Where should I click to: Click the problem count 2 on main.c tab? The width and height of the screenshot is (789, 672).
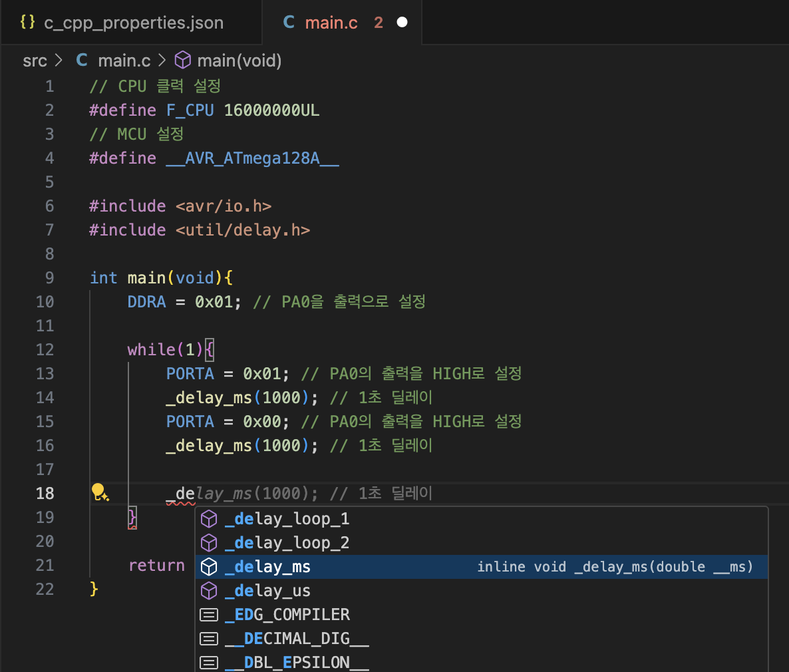[379, 23]
